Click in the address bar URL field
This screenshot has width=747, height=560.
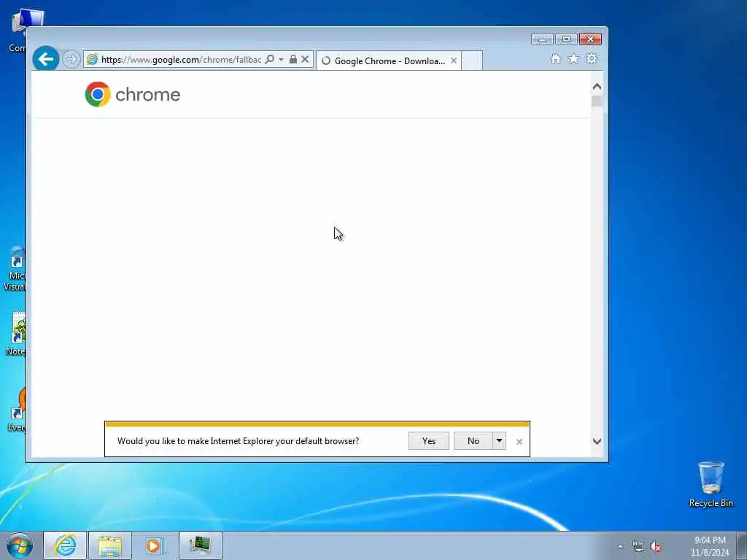pos(181,60)
